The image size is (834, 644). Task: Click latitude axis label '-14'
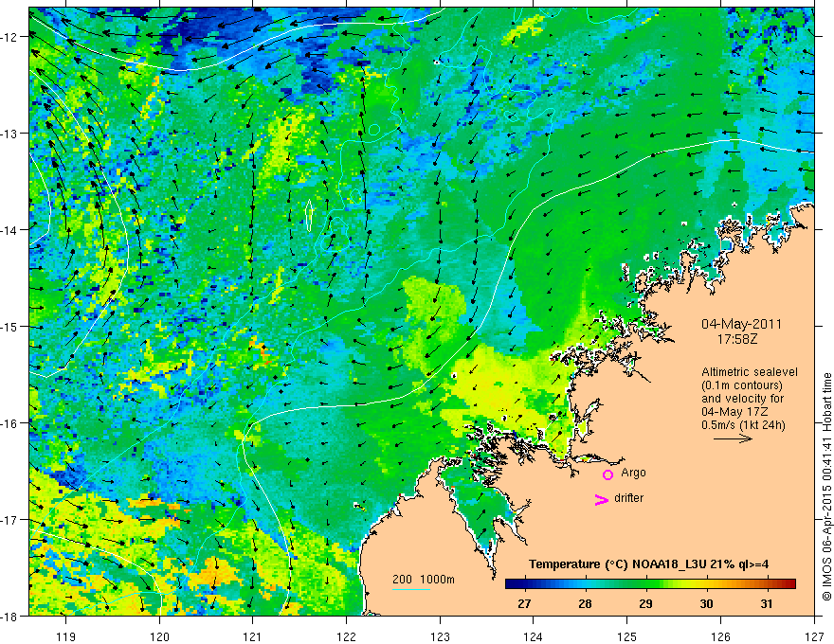(x=11, y=230)
